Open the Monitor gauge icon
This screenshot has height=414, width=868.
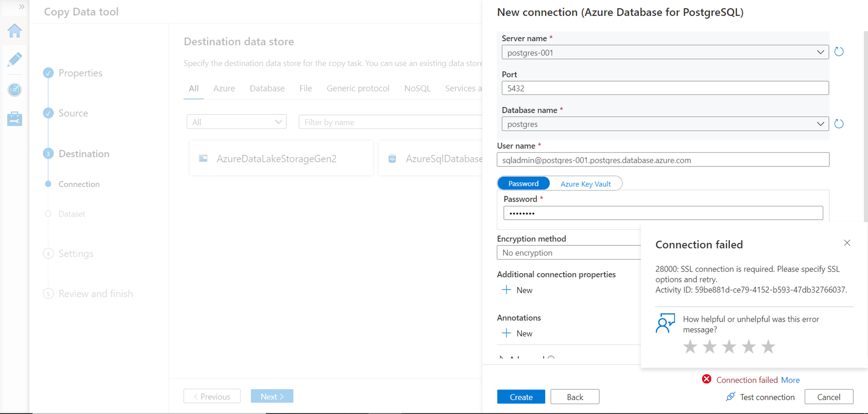point(14,90)
